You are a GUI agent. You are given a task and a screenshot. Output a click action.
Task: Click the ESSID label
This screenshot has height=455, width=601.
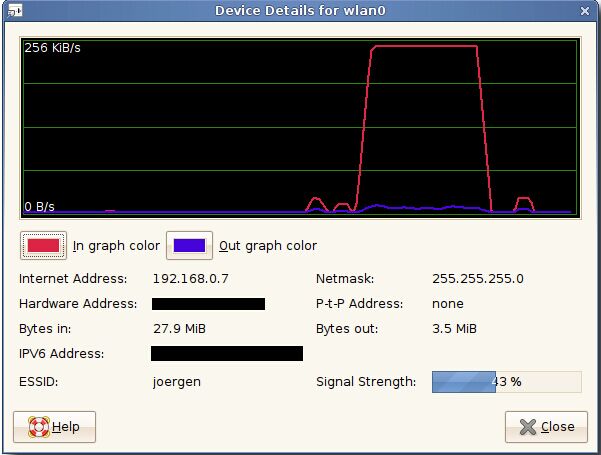pyautogui.click(x=38, y=382)
